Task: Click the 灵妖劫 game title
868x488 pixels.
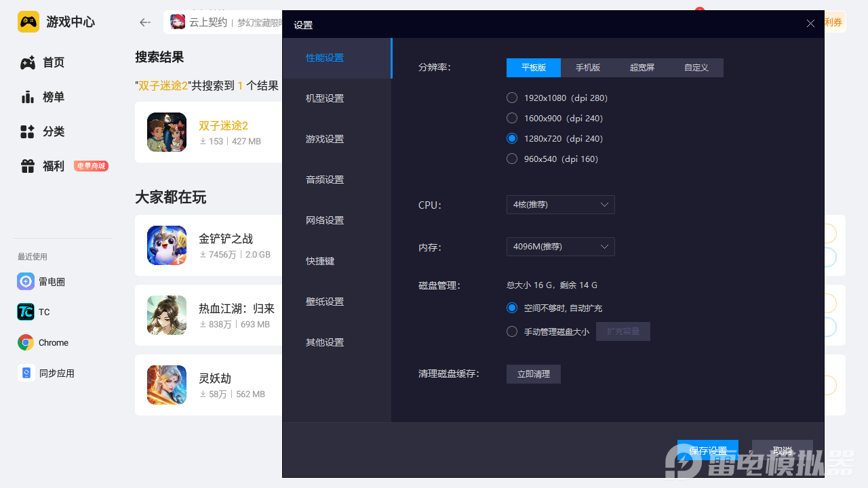Action: 215,378
